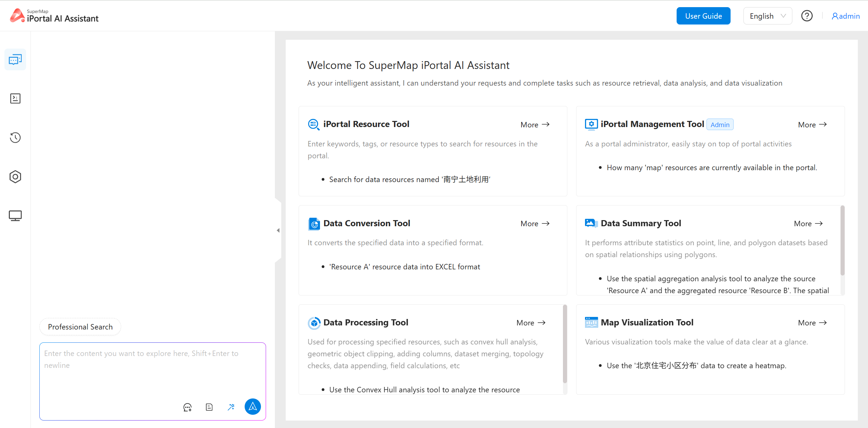
Task: Click More on iPortal Resource Tool
Action: pyautogui.click(x=535, y=125)
